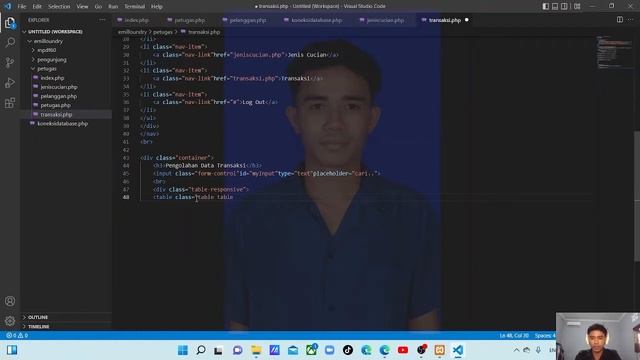Viewport: 640px width, 360px height.
Task: Open the Windows Start menu
Action: [x=182, y=350]
